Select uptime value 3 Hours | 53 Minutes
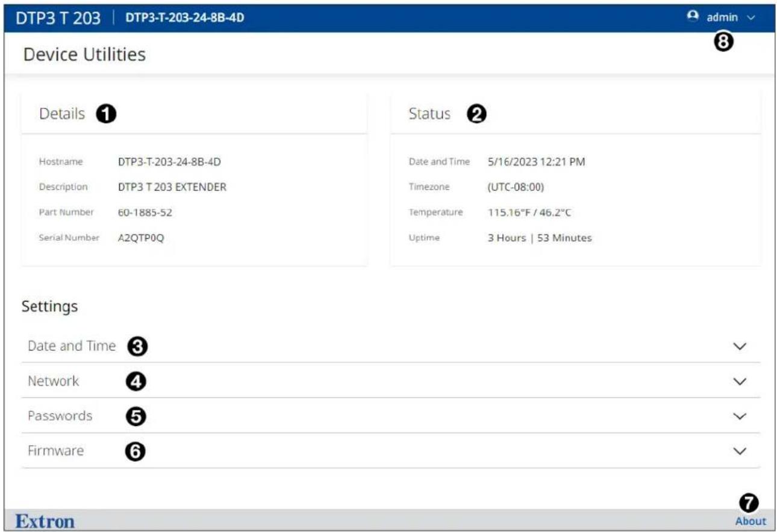This screenshot has height=532, width=777. pyautogui.click(x=540, y=238)
